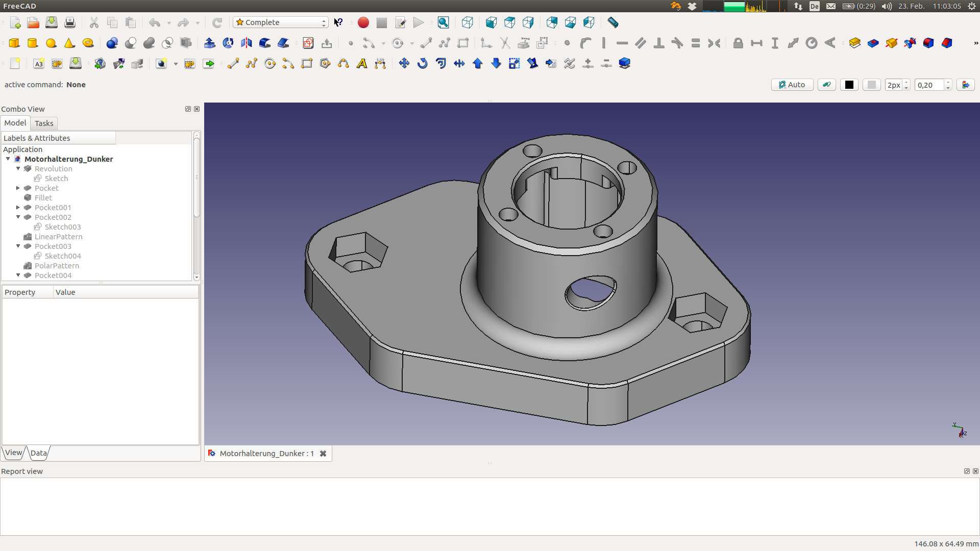980x551 pixels.
Task: Toggle the Draft construction mode button
Action: pos(826,85)
